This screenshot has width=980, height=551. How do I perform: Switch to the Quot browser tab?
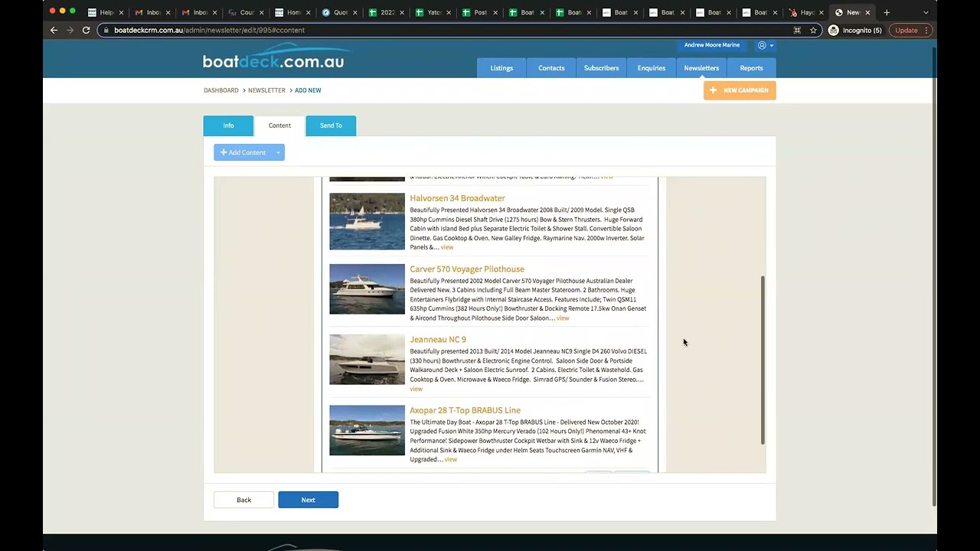[335, 12]
